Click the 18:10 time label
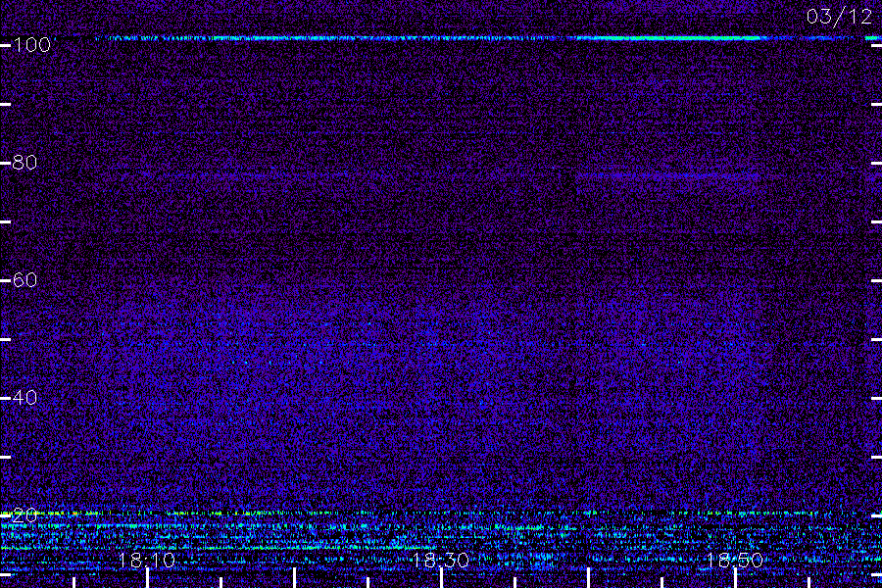Image resolution: width=882 pixels, height=588 pixels. pyautogui.click(x=147, y=561)
